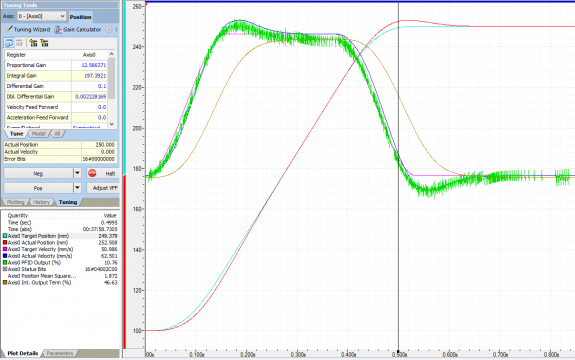Select Axis0 Position Mean Square row
Image resolution: width=575 pixels, height=360 pixels.
click(60, 276)
